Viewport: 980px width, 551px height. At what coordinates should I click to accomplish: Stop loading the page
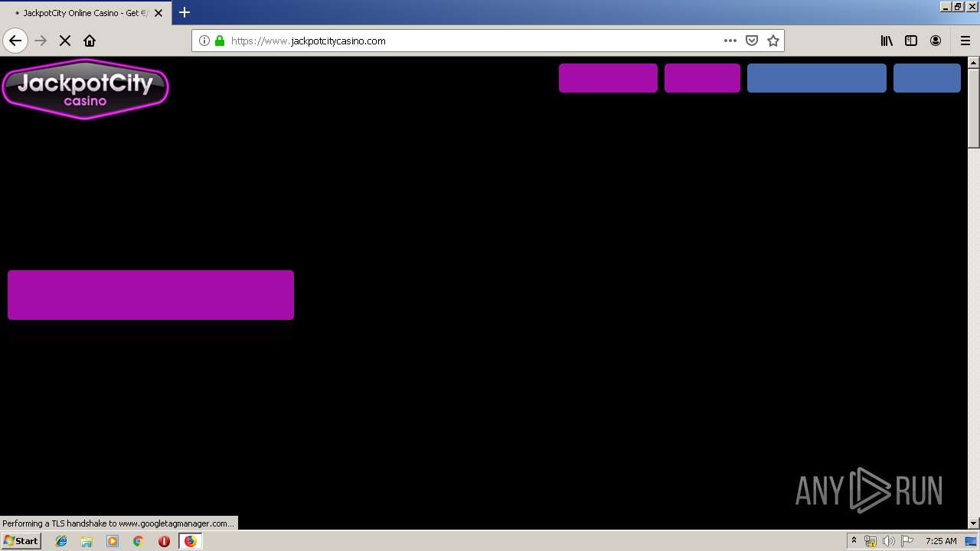(x=65, y=41)
